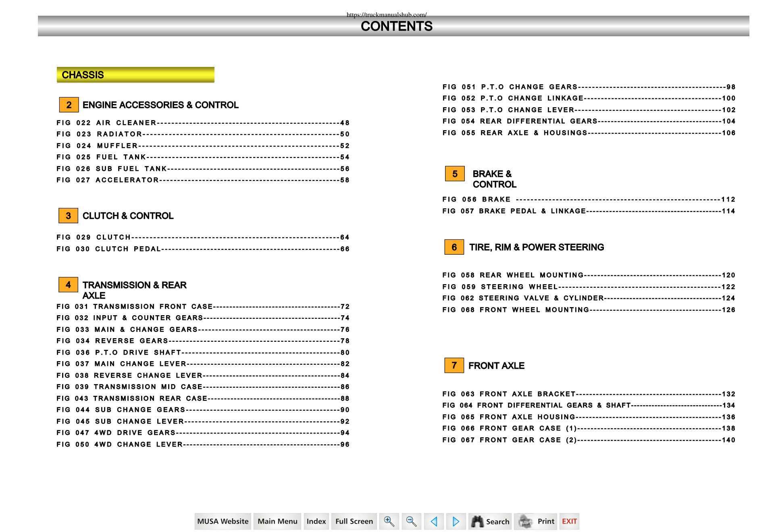The height and width of the screenshot is (532, 774).
Task: Open the MUSA Website button
Action: pyautogui.click(x=223, y=521)
